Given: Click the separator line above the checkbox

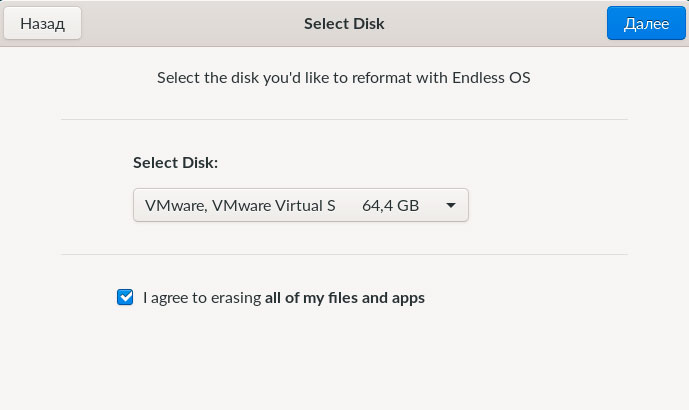Looking at the screenshot, I should coord(344,254).
